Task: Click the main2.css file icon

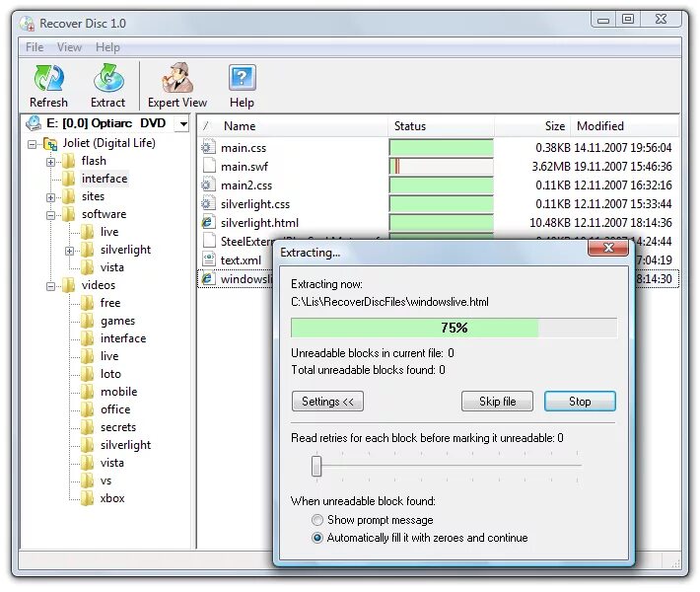Action: pyautogui.click(x=208, y=185)
